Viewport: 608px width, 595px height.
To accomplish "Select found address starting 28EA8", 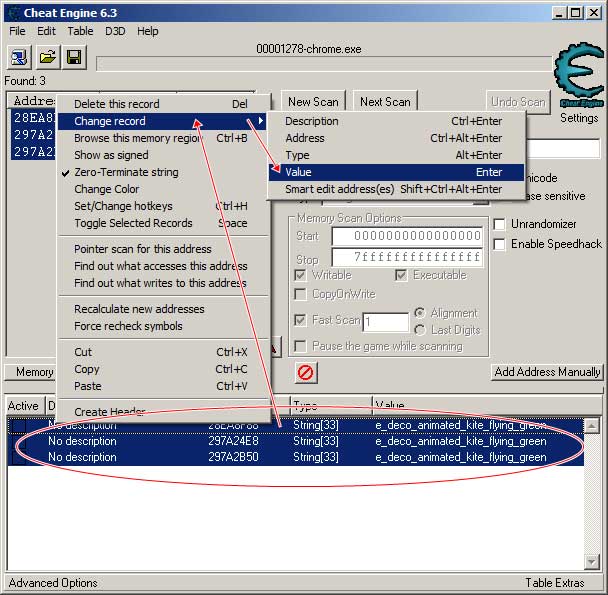I will tap(34, 118).
